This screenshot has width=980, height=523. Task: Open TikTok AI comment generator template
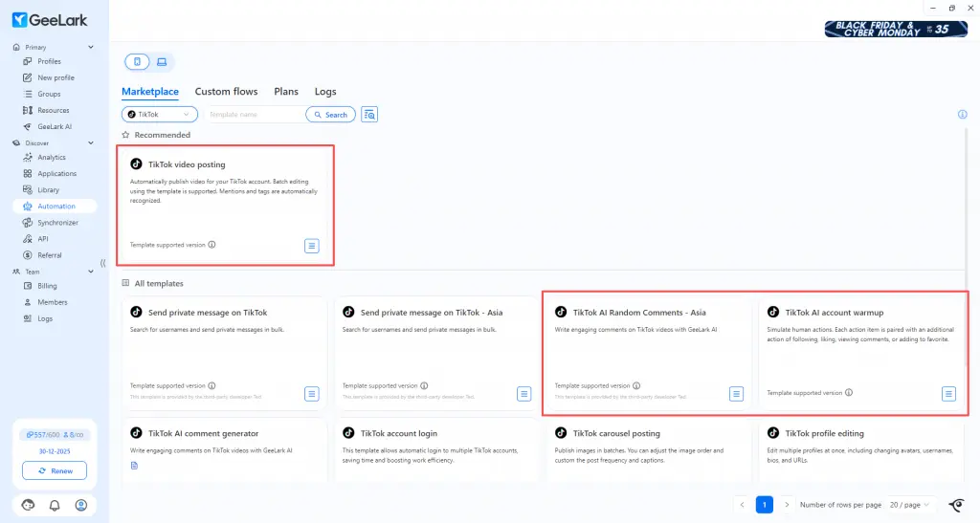click(225, 450)
